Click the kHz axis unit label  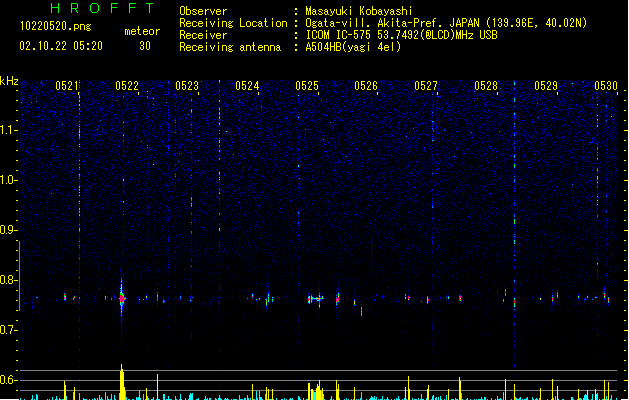pos(9,81)
